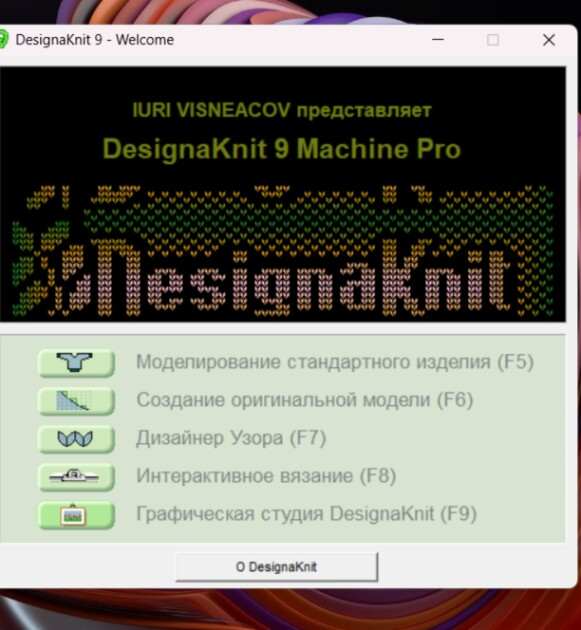This screenshot has width=581, height=630.
Task: Choose the 'Интерактивное вязание (F8)' label
Action: click(x=266, y=476)
